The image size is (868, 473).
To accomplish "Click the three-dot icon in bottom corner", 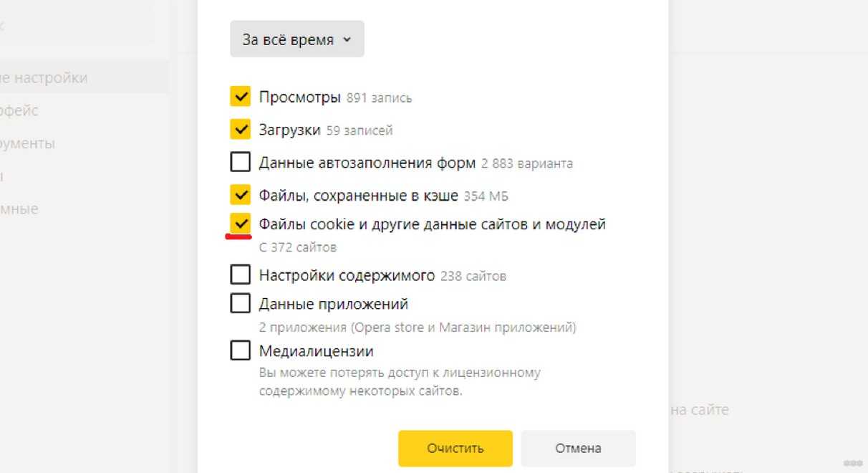I will pyautogui.click(x=852, y=462).
